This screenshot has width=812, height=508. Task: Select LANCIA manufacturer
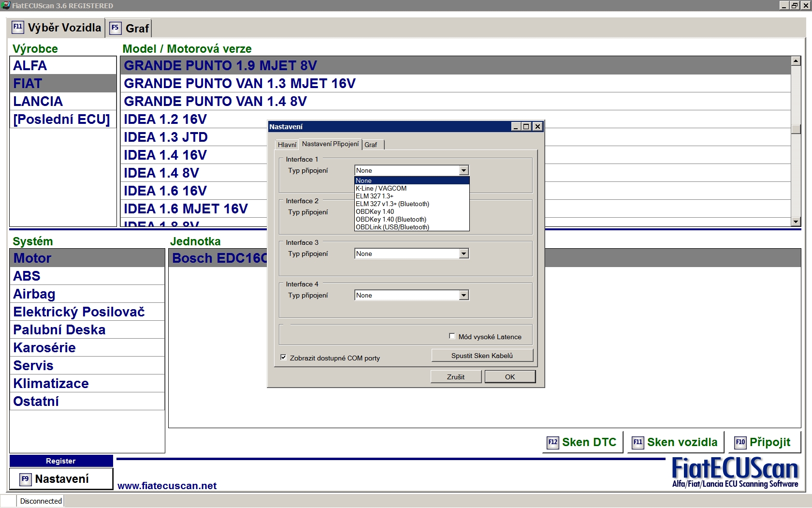tap(63, 101)
